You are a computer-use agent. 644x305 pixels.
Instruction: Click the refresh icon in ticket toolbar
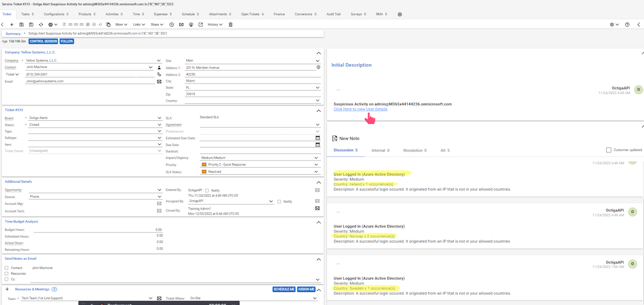(x=41, y=25)
